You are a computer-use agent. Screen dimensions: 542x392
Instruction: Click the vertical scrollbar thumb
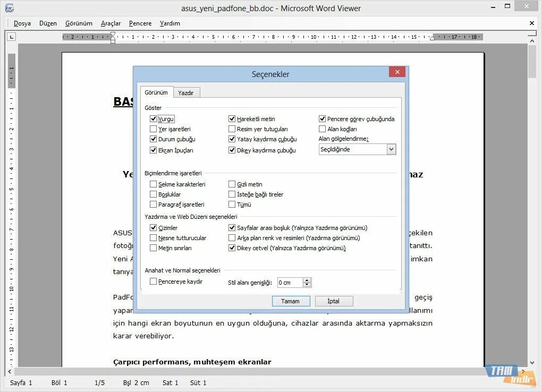tap(532, 62)
